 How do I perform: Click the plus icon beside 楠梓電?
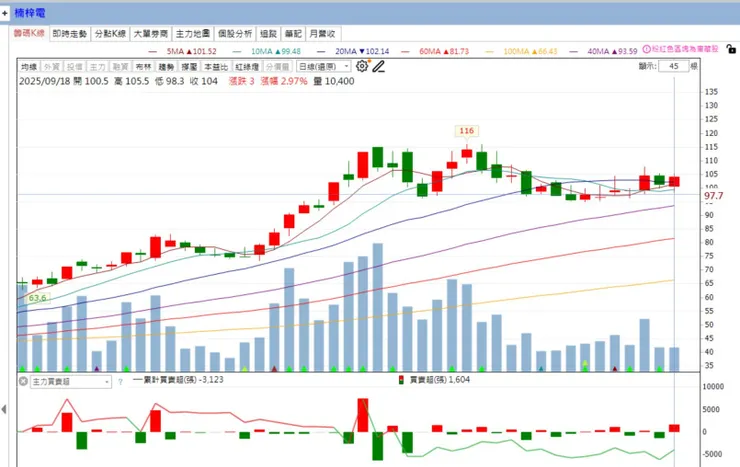click(5, 13)
